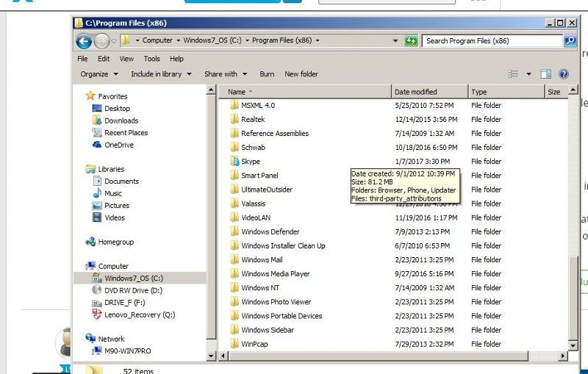
Task: Open the File menu
Action: [82, 59]
